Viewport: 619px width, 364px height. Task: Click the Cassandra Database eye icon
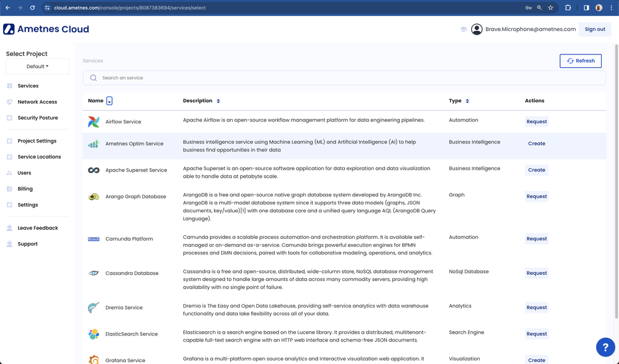[x=93, y=273]
